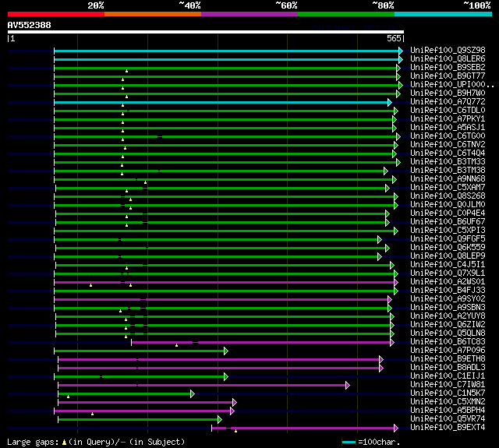Select the UniRef100_C6TDL0 label
Screen dimensions: 499x448
pos(448,111)
